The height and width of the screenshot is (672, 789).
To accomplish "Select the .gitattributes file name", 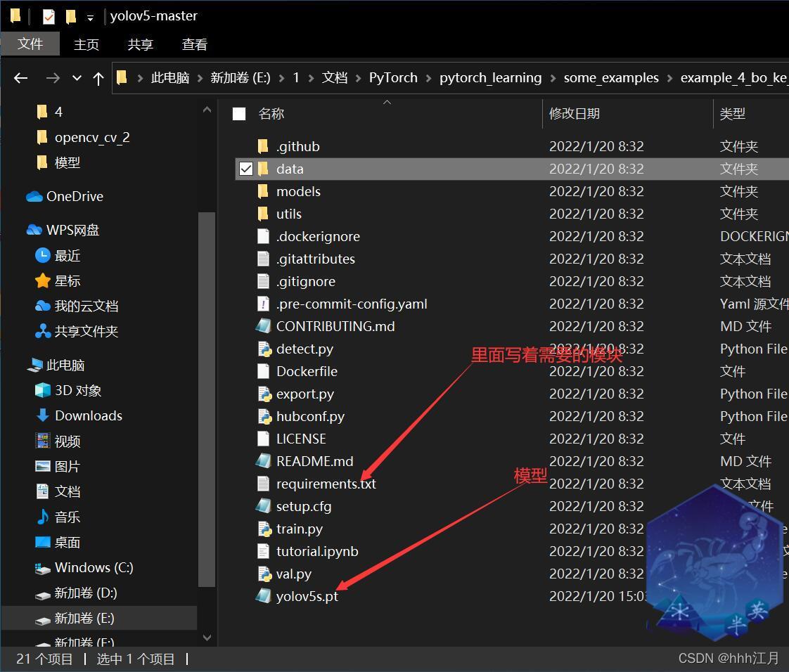I will pyautogui.click(x=316, y=259).
